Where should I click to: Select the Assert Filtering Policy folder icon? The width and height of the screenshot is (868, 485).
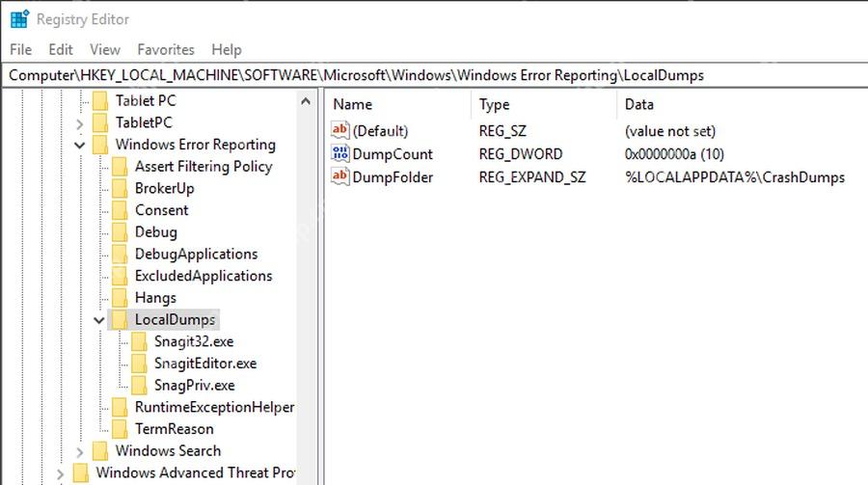coord(120,166)
